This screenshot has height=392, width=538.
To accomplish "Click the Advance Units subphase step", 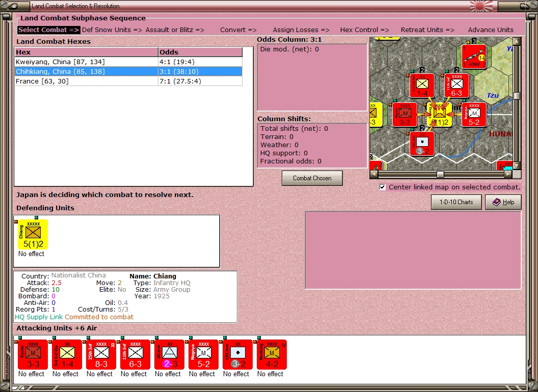I will pos(491,30).
